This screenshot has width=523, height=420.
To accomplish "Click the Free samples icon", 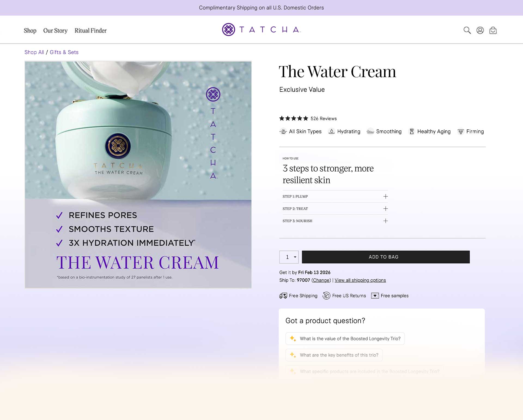I will pyautogui.click(x=375, y=296).
